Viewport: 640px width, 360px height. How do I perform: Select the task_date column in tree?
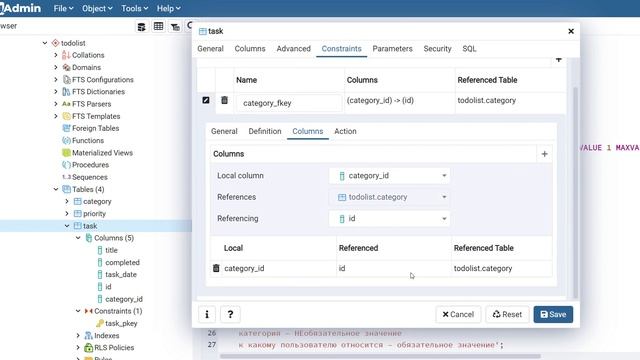tap(121, 275)
